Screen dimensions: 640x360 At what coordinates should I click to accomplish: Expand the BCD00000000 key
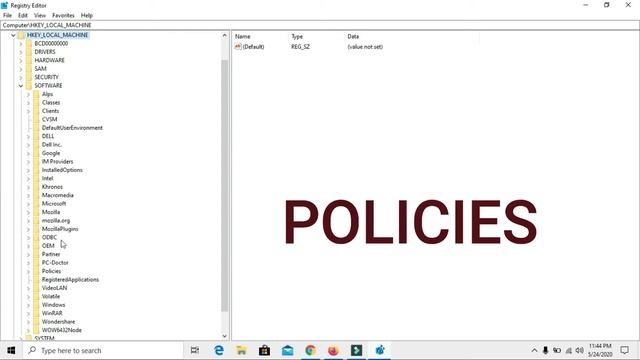21,44
